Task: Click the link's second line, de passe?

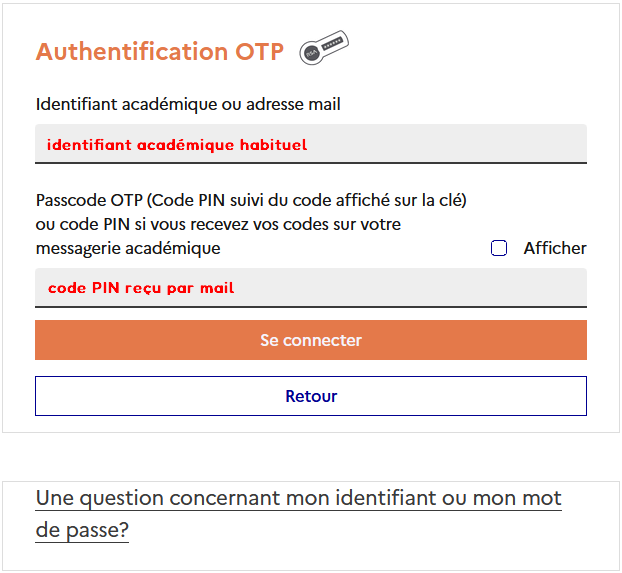Action: (82, 530)
